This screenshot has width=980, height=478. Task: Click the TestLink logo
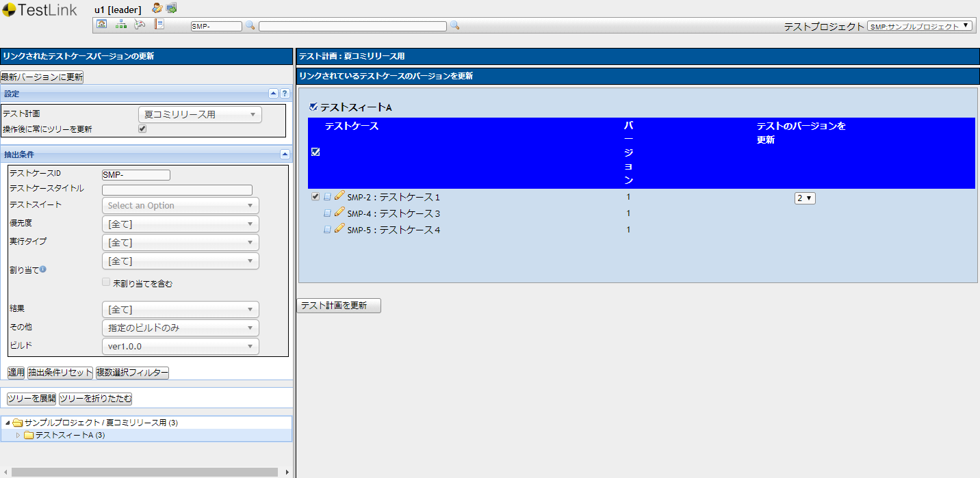[x=40, y=10]
